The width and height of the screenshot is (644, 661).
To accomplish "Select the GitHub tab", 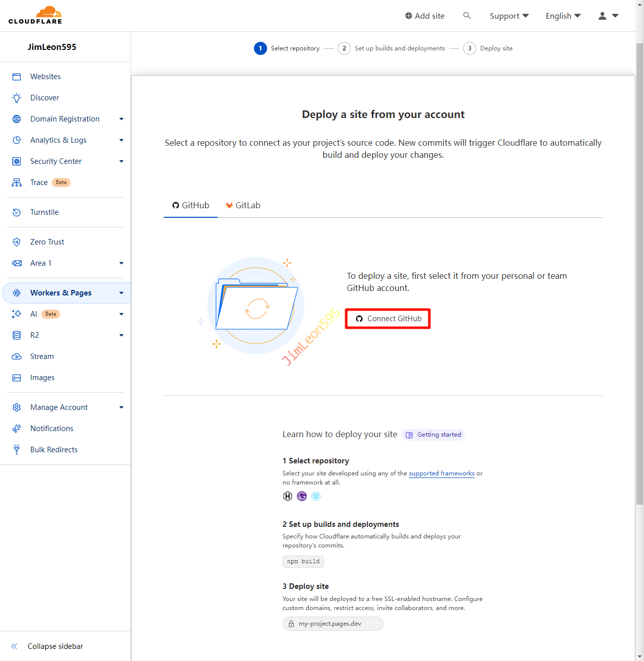I will [x=190, y=205].
